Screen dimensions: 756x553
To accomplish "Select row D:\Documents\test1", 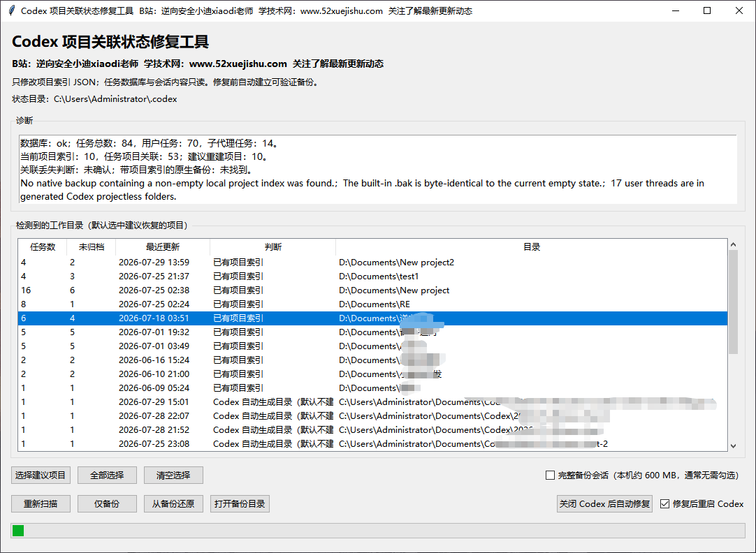I will pos(372,276).
